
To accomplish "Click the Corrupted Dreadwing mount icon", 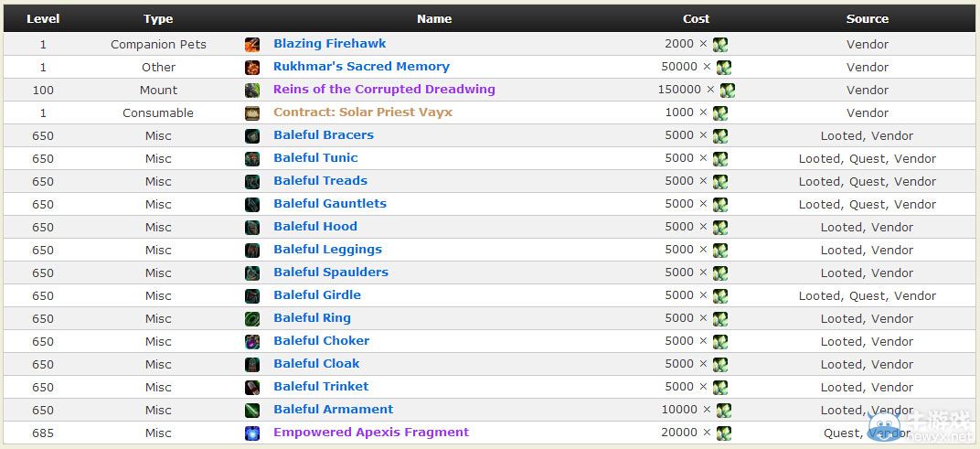I will coord(252,90).
